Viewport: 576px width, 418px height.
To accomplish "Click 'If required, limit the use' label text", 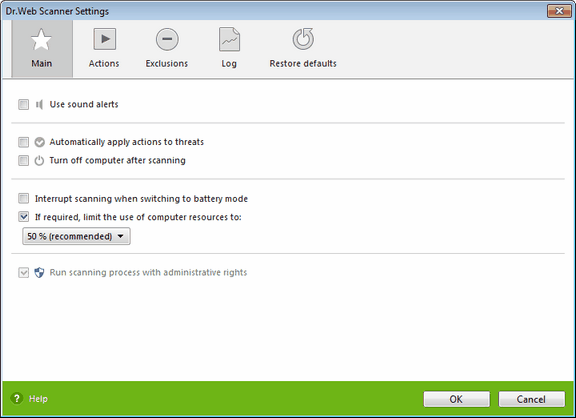I will coord(138,217).
